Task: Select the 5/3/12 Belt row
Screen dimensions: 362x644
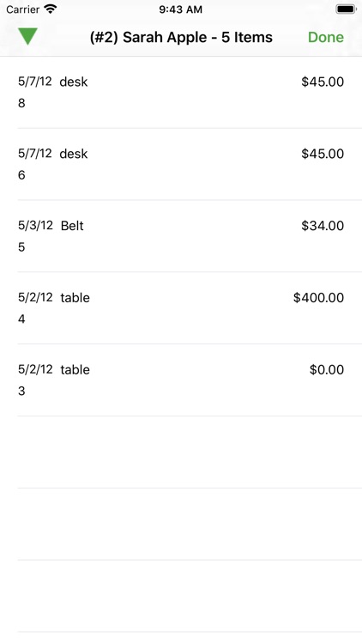Action: (x=181, y=236)
